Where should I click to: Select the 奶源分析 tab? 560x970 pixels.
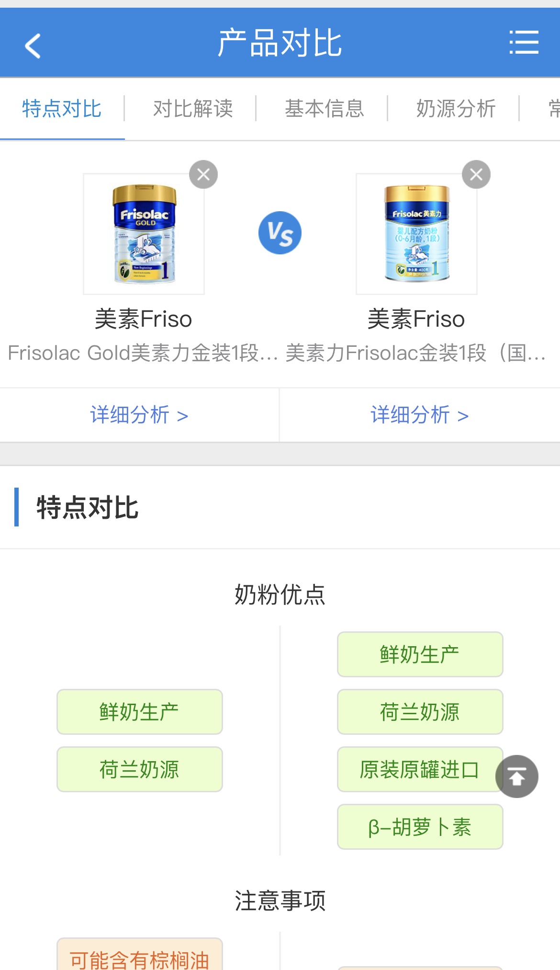[x=456, y=109]
